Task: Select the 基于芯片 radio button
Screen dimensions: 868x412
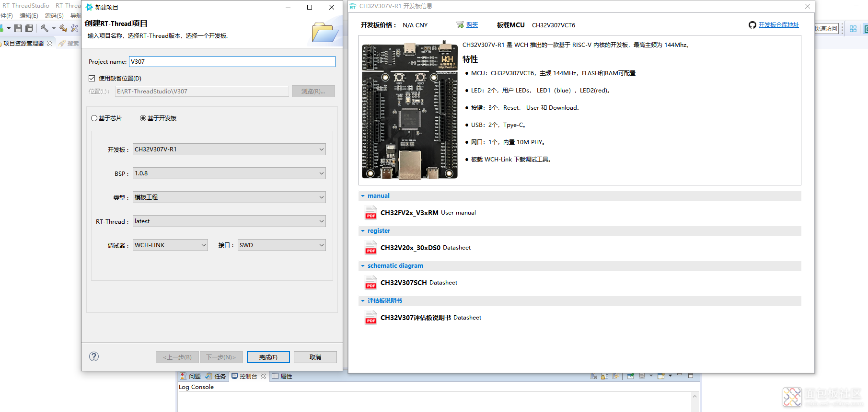Action: click(94, 118)
